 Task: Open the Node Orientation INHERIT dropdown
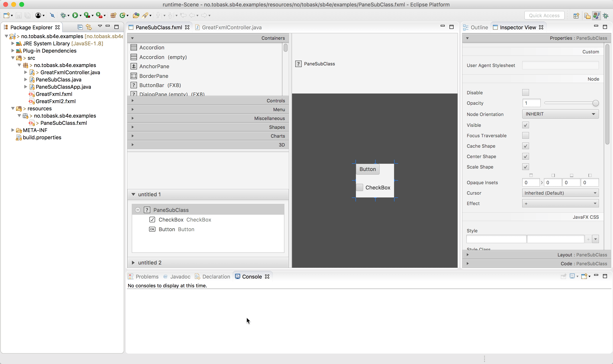[560, 114]
